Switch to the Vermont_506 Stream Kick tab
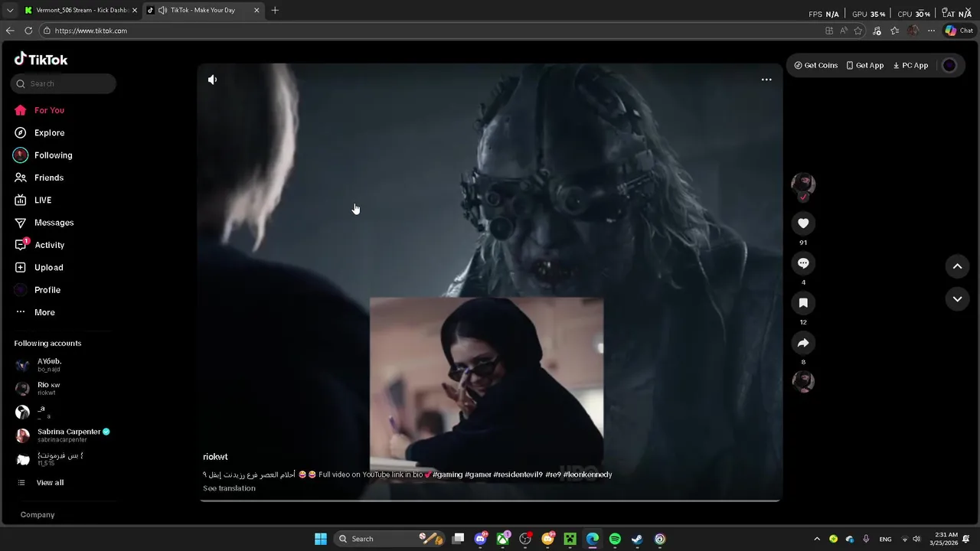The height and width of the screenshot is (551, 980). coord(80,10)
